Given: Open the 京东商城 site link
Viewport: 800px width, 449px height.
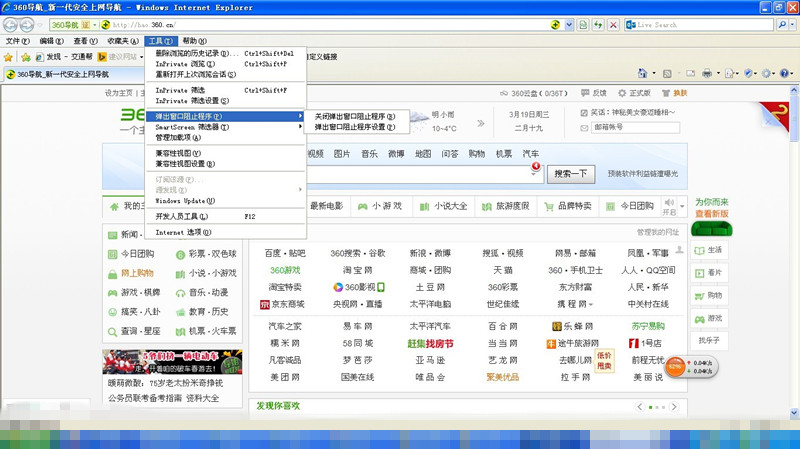Looking at the screenshot, I should click(x=282, y=305).
